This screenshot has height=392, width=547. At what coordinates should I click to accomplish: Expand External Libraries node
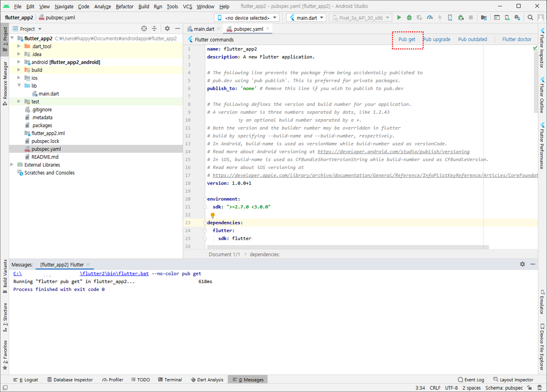click(x=12, y=164)
